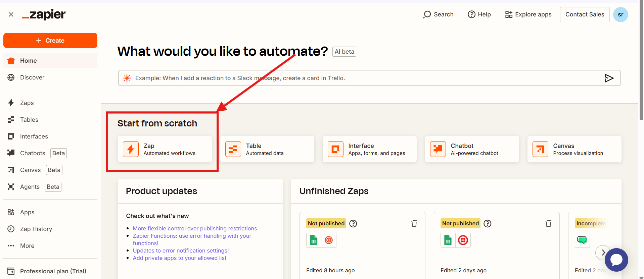Screen dimensions: 644x279
Task: Open Interfaces in the sidebar
Action: coord(50,136)
